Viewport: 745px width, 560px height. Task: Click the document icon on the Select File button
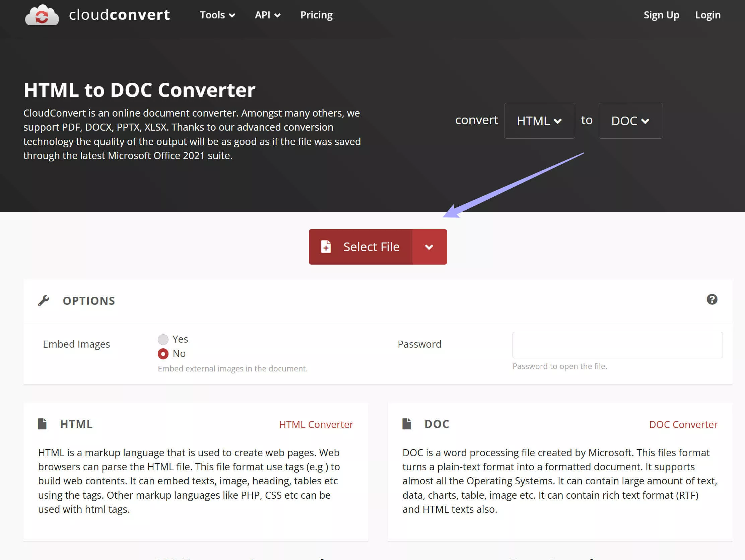pos(326,247)
